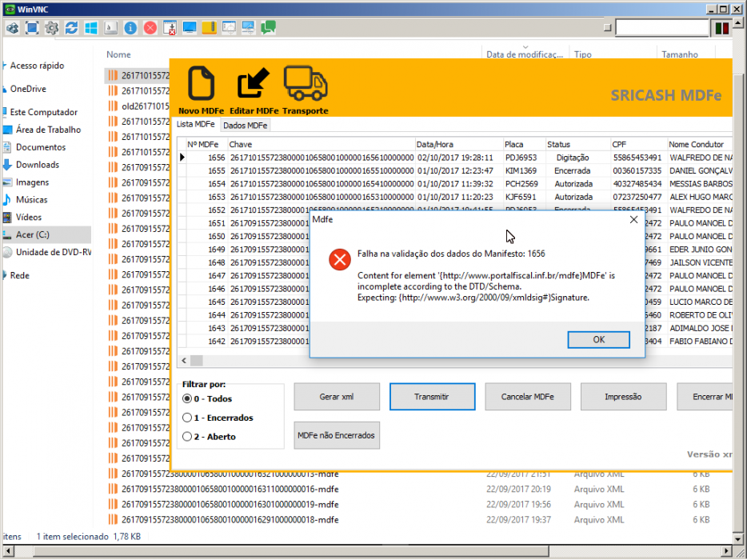
Task: Click the Gerar xml button
Action: (337, 397)
